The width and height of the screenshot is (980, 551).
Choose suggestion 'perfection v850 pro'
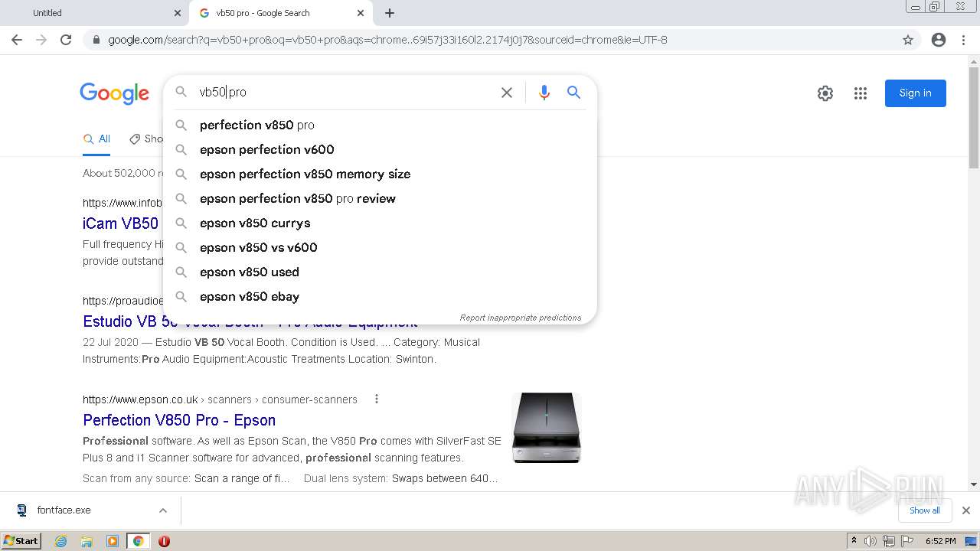(x=380, y=125)
